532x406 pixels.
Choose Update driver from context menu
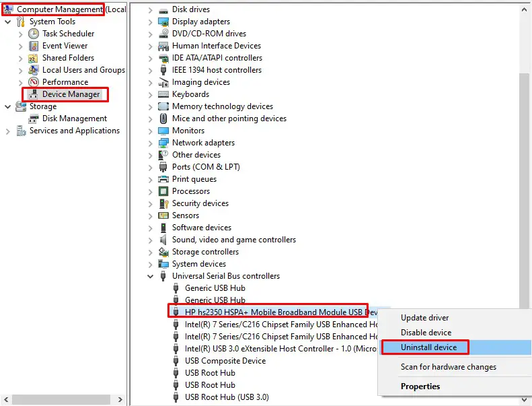pyautogui.click(x=454, y=318)
